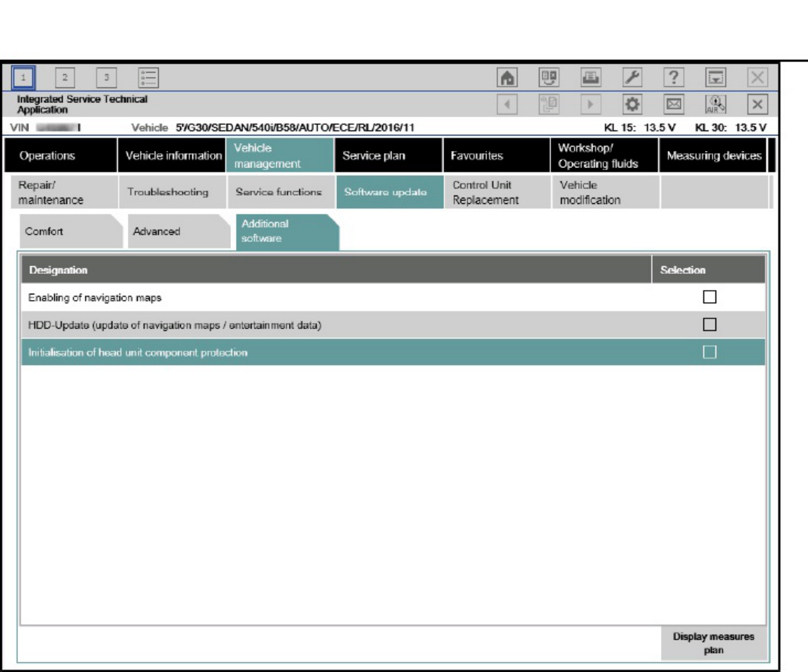Open the envelope feedback icon
Image resolution: width=808 pixels, height=672 pixels.
674,104
